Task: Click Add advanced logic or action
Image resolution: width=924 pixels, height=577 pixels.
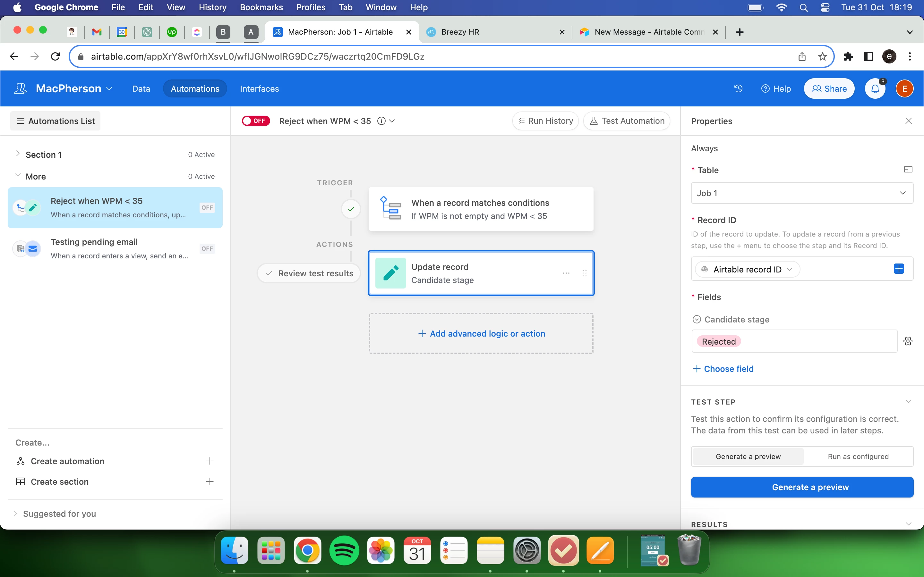Action: click(481, 333)
